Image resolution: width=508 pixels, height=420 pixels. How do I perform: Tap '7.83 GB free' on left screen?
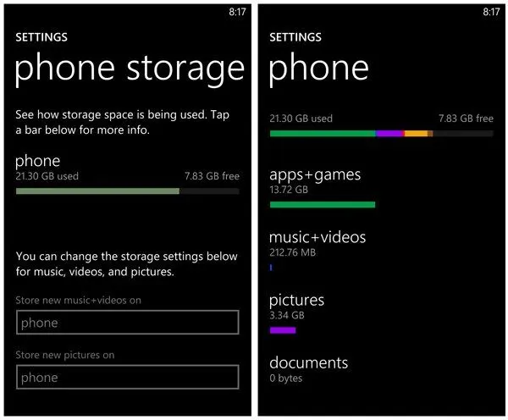coord(212,176)
